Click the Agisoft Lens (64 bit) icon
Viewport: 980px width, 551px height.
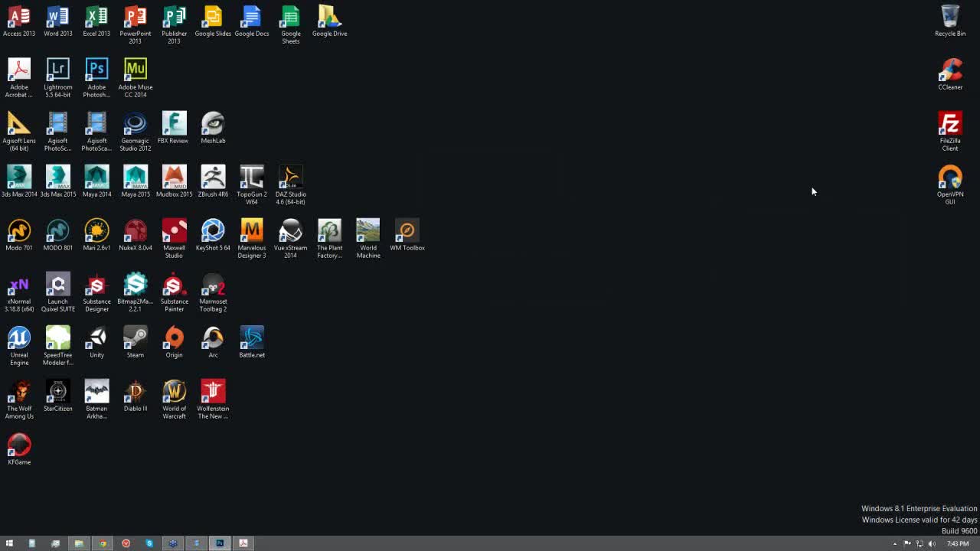[x=19, y=132]
